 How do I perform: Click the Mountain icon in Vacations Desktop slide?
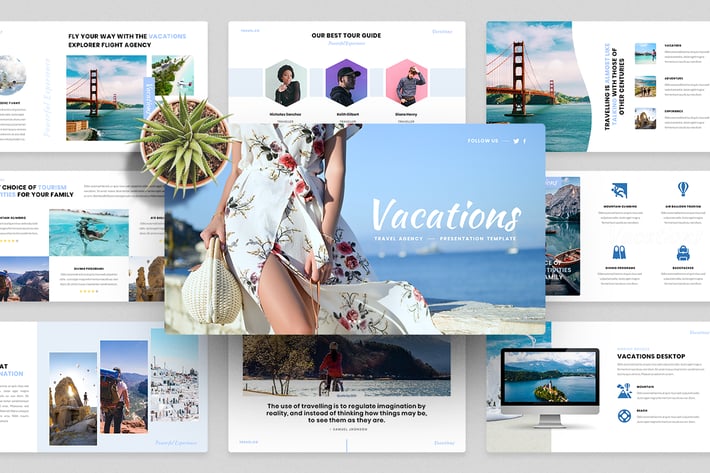[624, 391]
